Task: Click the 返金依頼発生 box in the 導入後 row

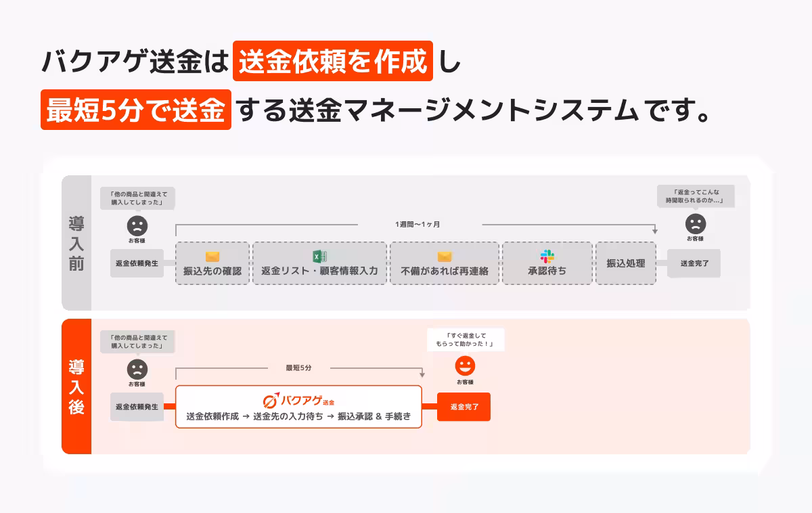Action: tap(137, 407)
